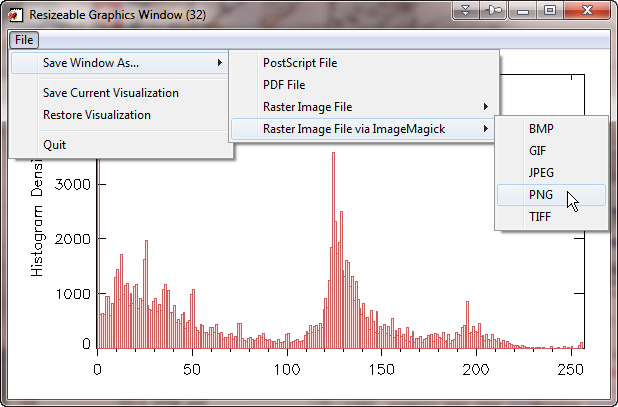This screenshot has width=618, height=407.
Task: Maximize the Resizeable Graphics Window
Action: (x=549, y=10)
